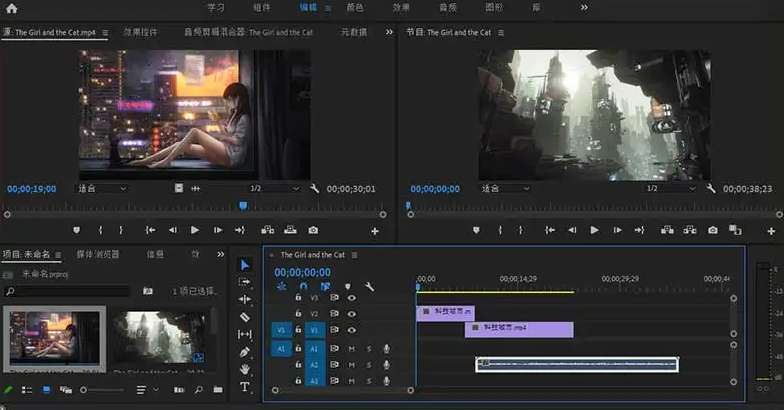Select the Track Select Forward tool
Screen dimensions: 784x410
point(244,282)
